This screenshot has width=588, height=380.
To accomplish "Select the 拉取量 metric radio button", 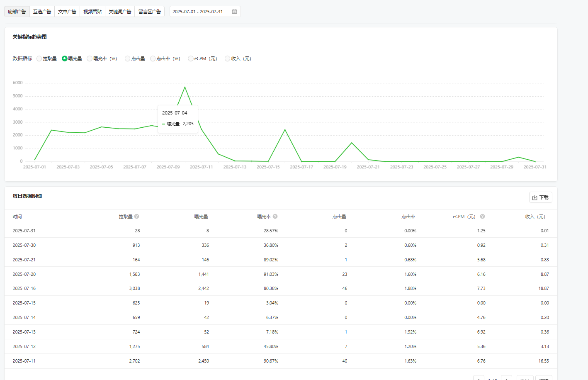I will pyautogui.click(x=39, y=59).
